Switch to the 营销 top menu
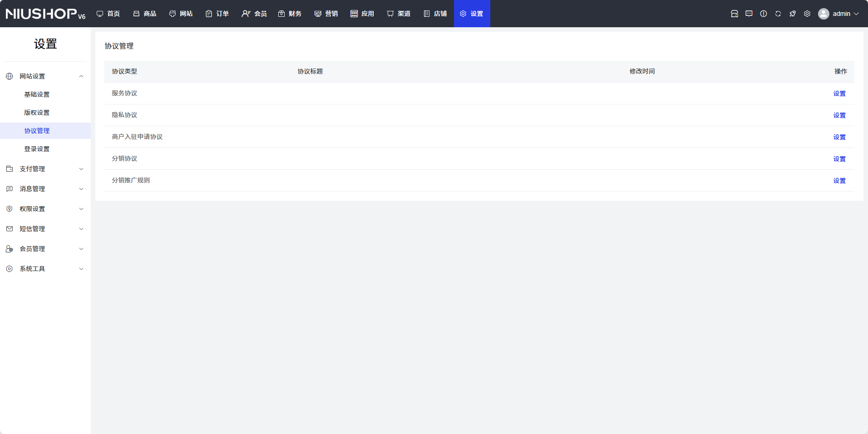 pos(326,14)
